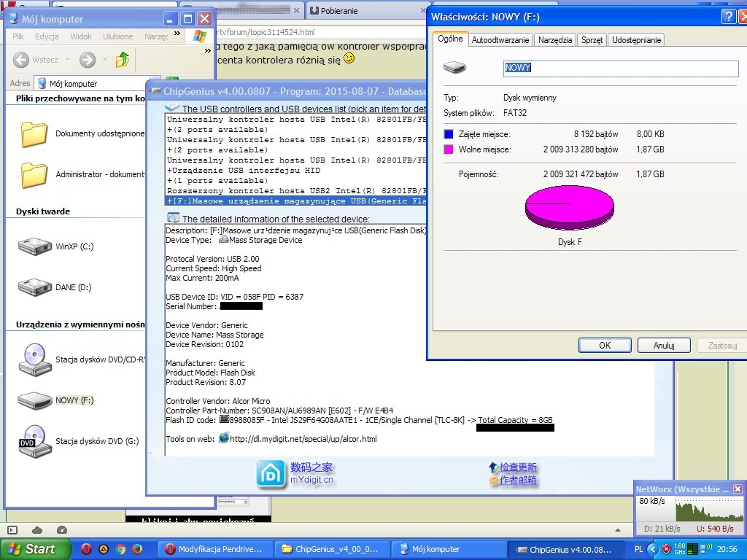Select the NOWY (F:) removable drive icon
This screenshot has height=560, width=747.
(35, 400)
